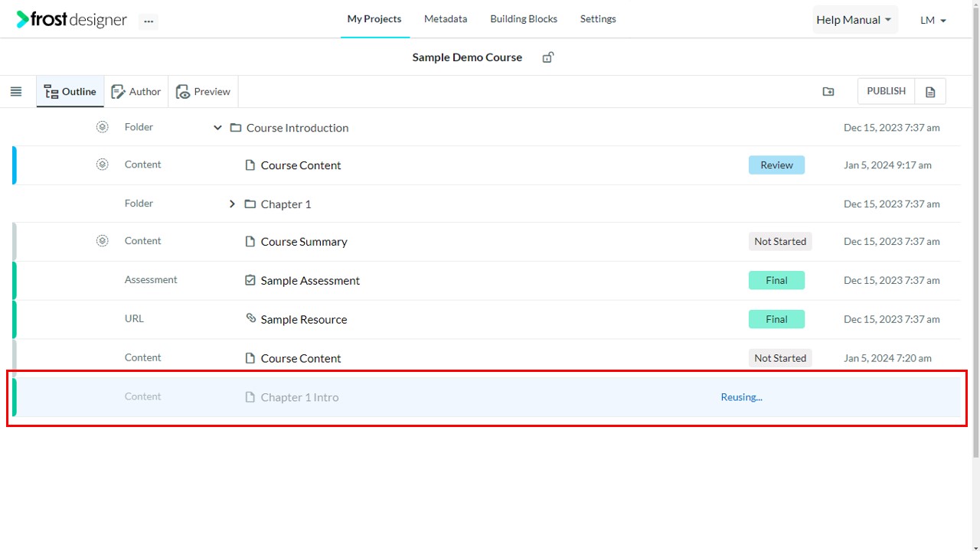Open the hamburger menu icon
This screenshot has height=551, width=980.
(15, 92)
